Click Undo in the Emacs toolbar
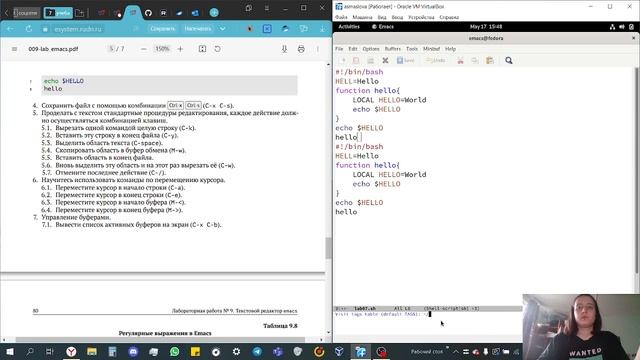The image size is (640, 360). (x=436, y=60)
